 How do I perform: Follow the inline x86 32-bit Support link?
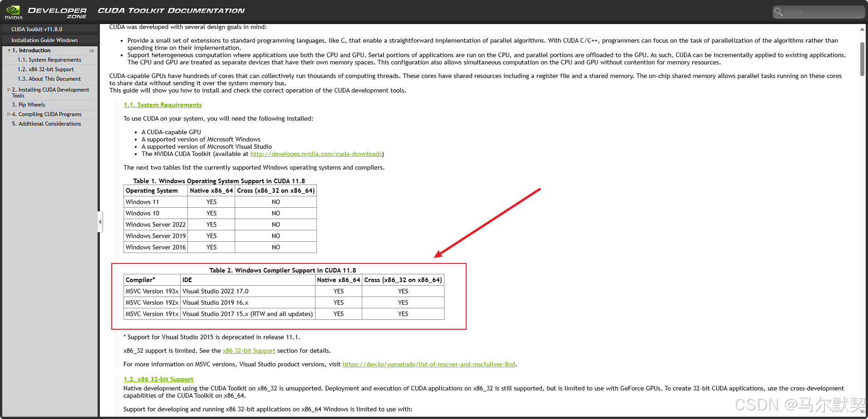(249, 351)
